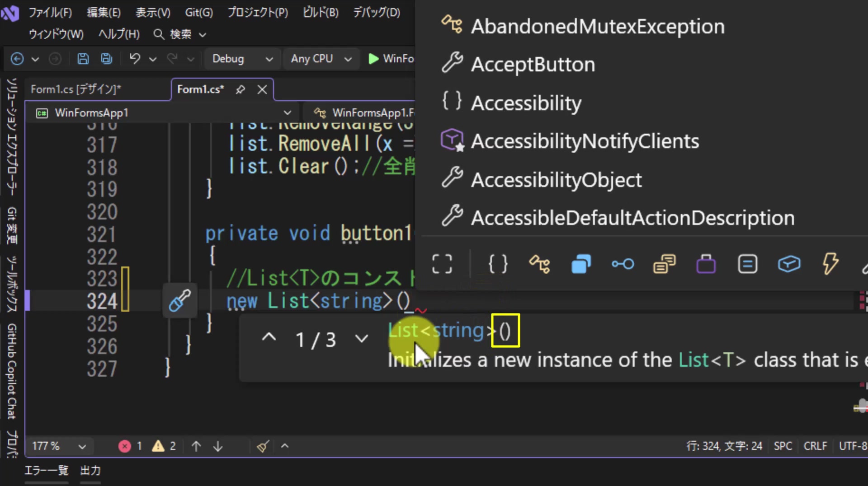
Task: Toggle the constants filter icon in IntelliSense
Action: click(747, 264)
